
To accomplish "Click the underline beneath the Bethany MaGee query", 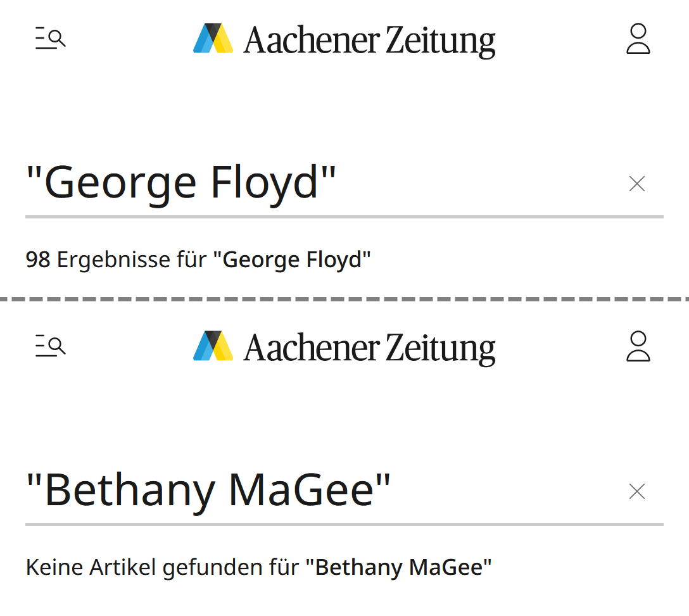I will coord(344,525).
